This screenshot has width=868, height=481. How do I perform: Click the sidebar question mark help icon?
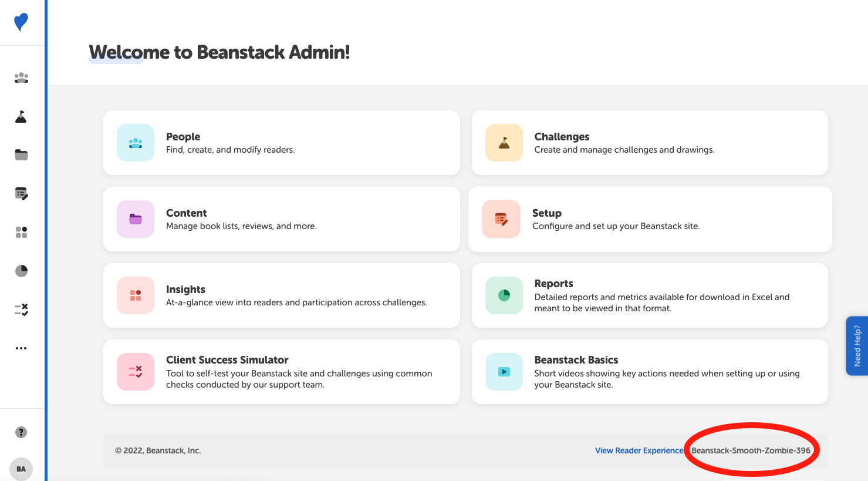(21, 432)
